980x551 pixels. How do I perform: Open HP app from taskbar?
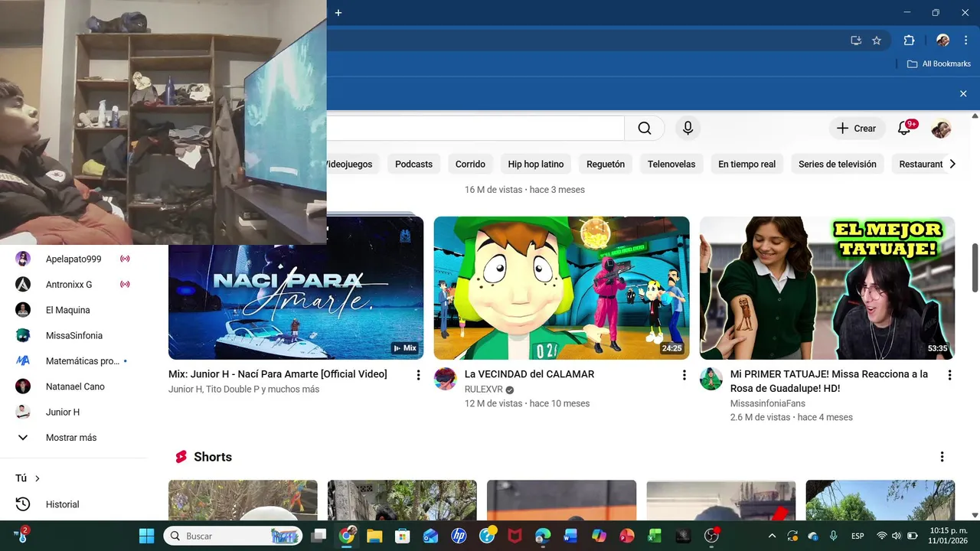(x=459, y=536)
